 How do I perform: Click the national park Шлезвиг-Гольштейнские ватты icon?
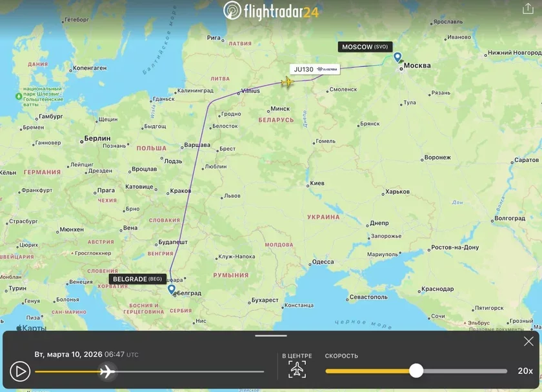coord(19,96)
